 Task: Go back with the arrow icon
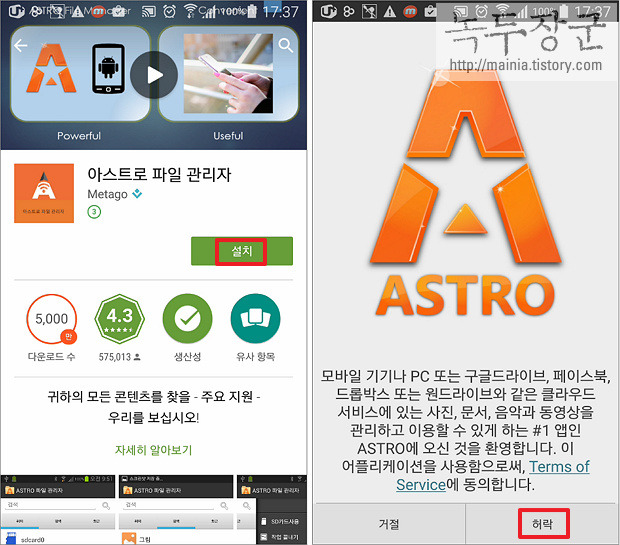pos(21,46)
